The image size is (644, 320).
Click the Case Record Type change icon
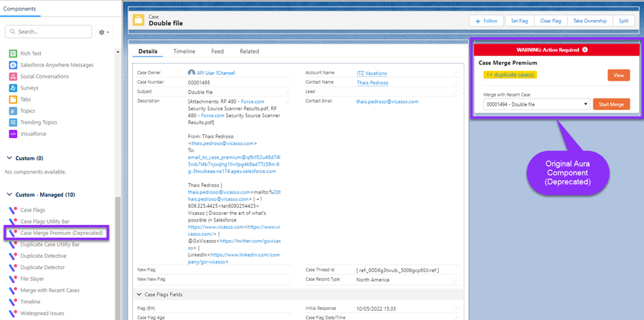[455, 280]
